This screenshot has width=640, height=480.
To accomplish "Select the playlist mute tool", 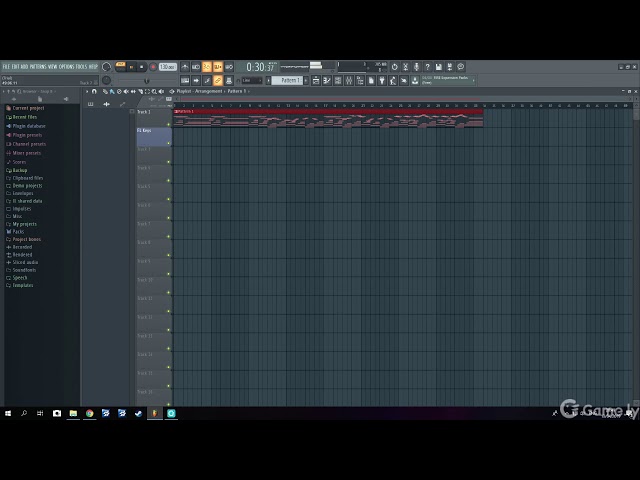I will pyautogui.click(x=126, y=91).
